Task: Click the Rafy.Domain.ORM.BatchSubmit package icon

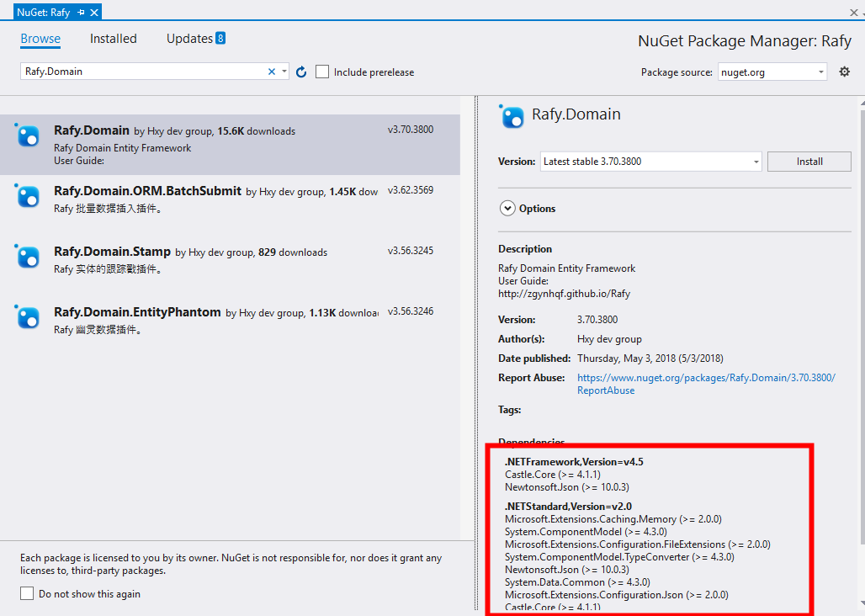Action: pos(27,196)
